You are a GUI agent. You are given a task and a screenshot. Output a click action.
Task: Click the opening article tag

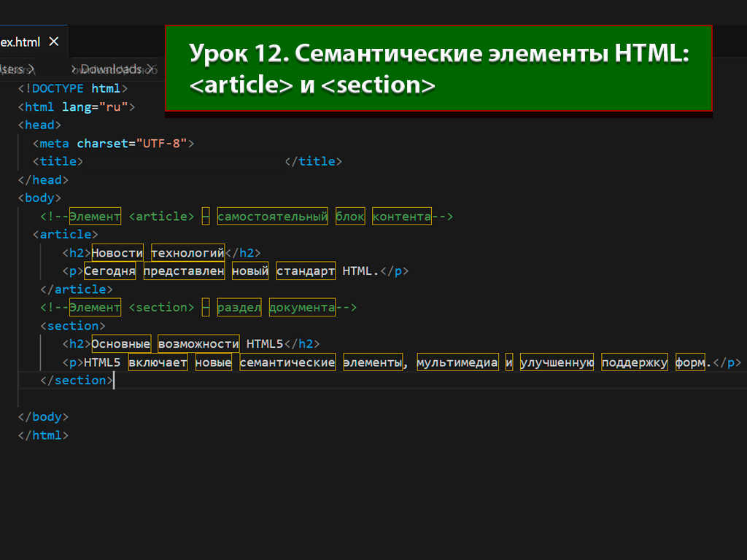(65, 234)
